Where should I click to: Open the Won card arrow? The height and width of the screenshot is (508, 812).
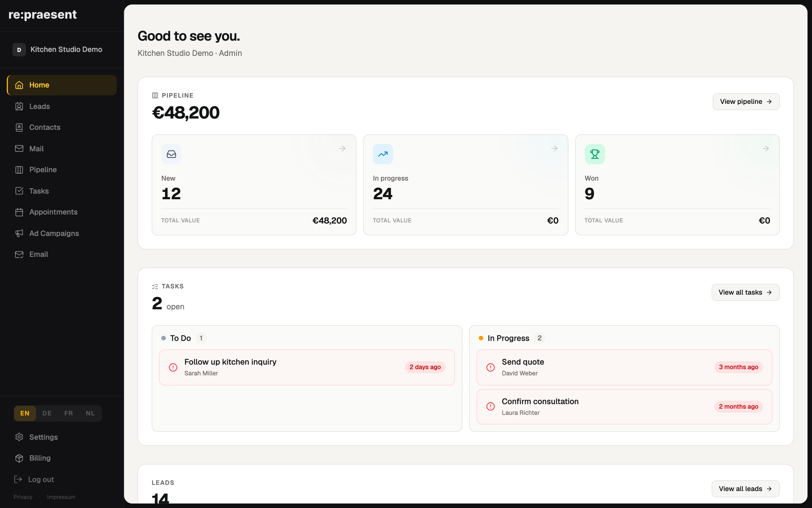click(x=766, y=148)
